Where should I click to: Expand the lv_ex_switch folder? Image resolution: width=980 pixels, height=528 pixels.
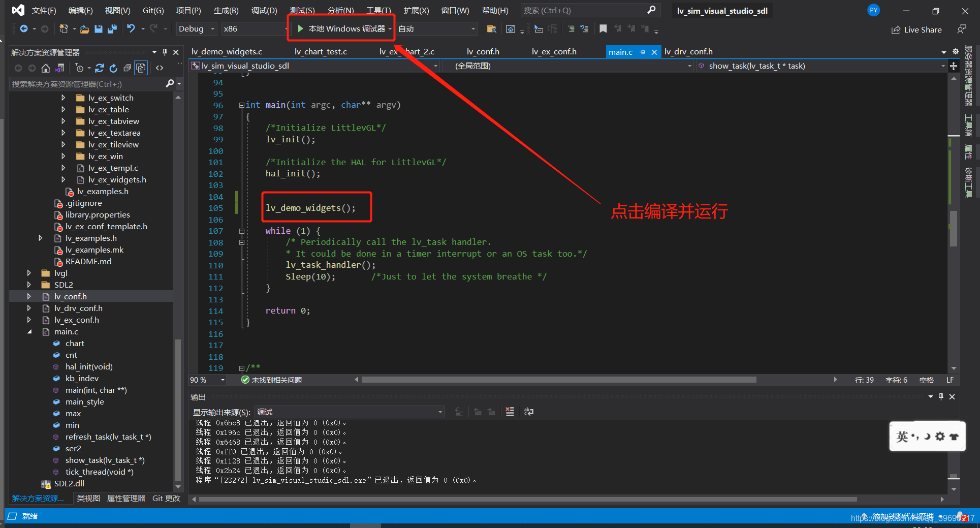tap(63, 98)
